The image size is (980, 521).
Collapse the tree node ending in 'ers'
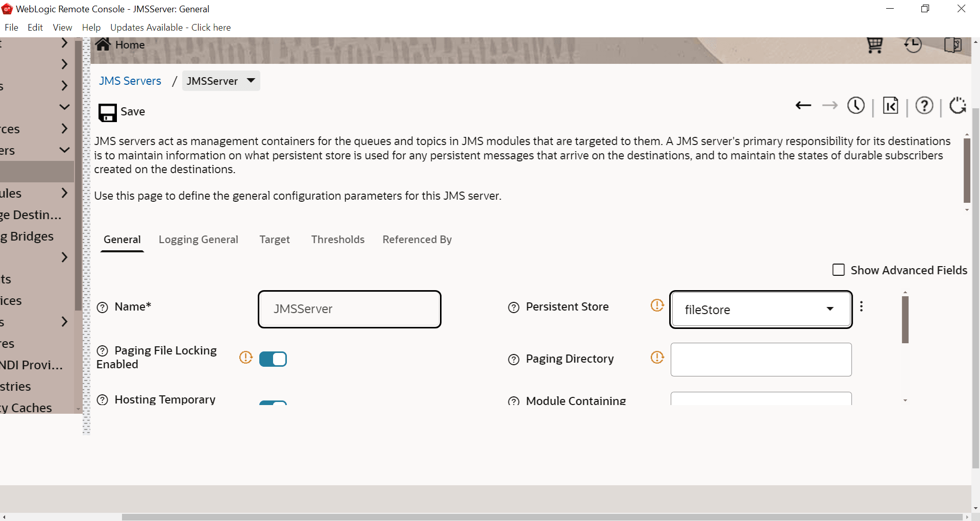coord(64,150)
